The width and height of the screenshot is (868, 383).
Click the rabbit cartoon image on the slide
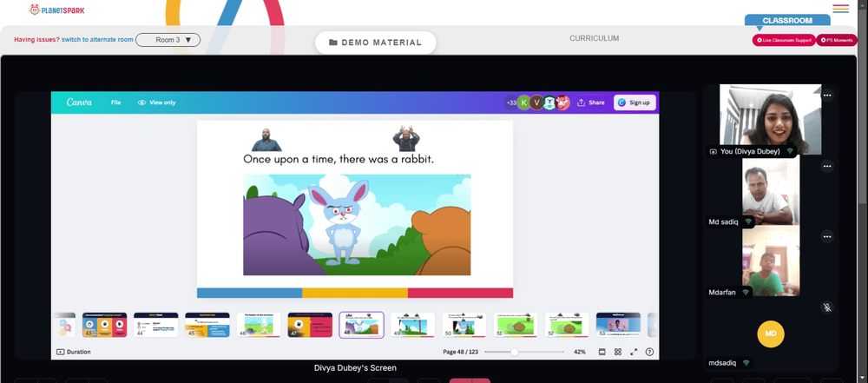357,225
